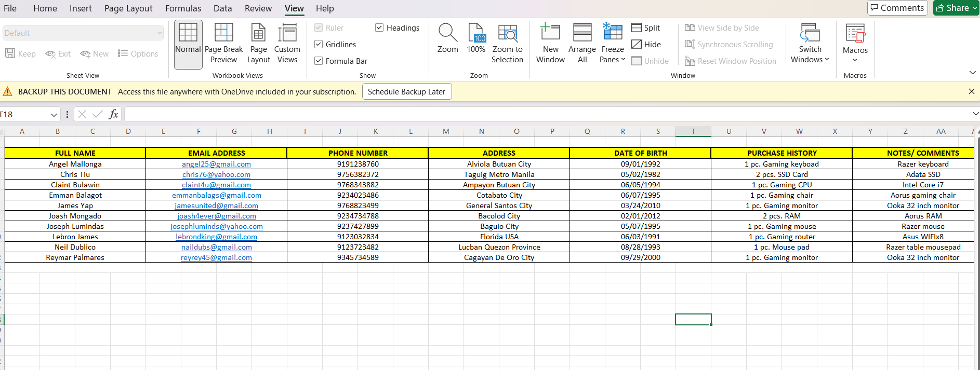Image resolution: width=980 pixels, height=370 pixels.
Task: Click Keep sheet view
Action: pyautogui.click(x=20, y=54)
